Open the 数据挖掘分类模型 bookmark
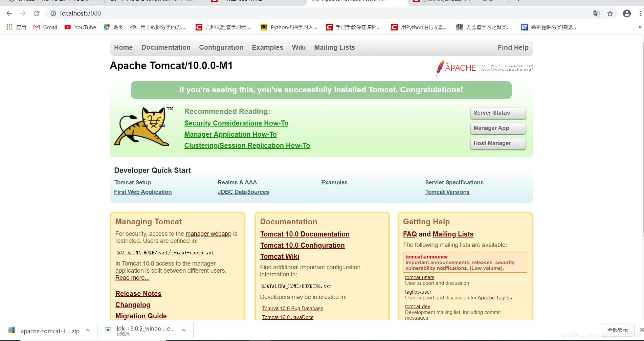The width and height of the screenshot is (644, 341). pos(549,27)
